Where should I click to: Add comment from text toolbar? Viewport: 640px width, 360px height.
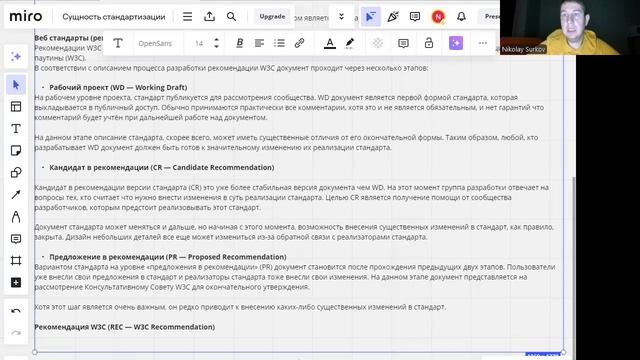(403, 43)
